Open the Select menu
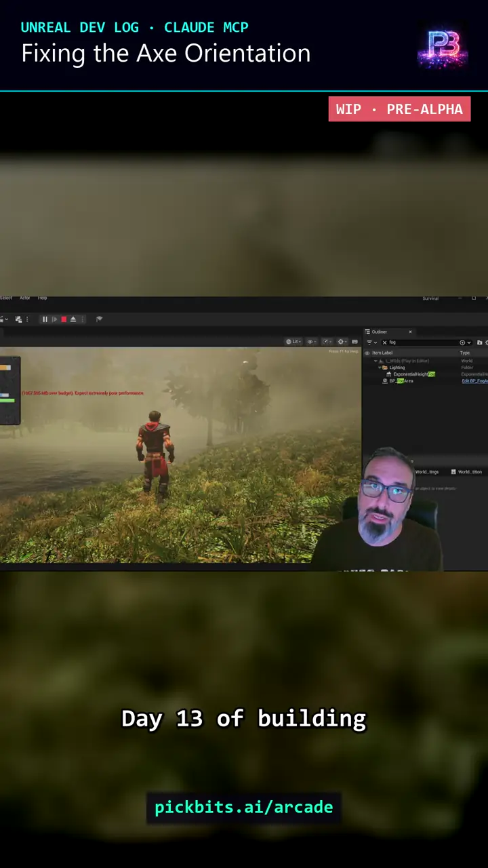 [6, 298]
